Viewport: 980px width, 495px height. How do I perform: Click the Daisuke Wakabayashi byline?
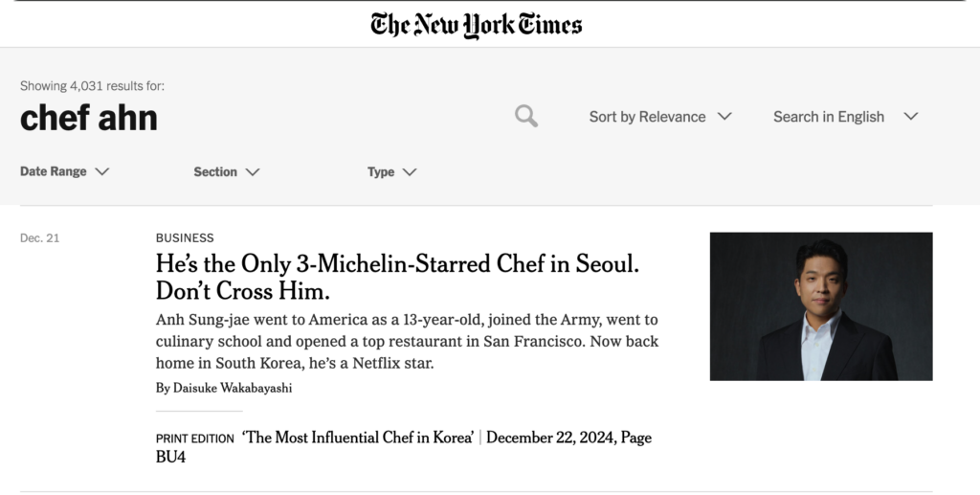[224, 388]
